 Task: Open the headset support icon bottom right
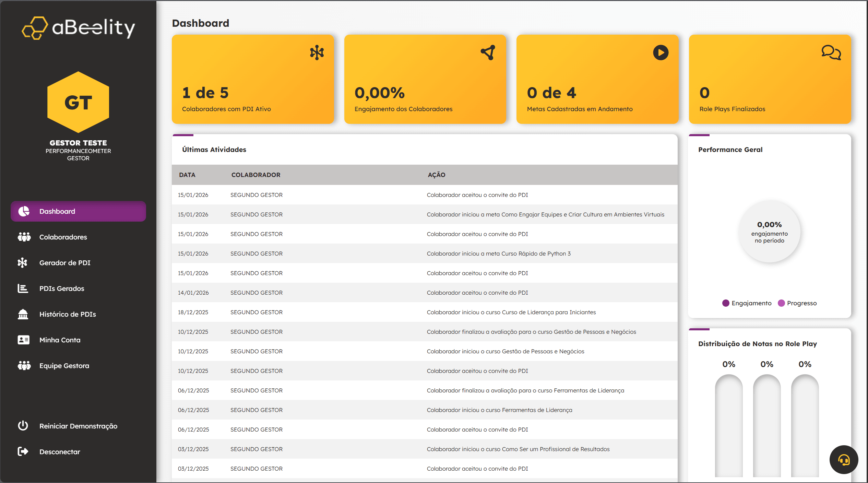(x=844, y=459)
